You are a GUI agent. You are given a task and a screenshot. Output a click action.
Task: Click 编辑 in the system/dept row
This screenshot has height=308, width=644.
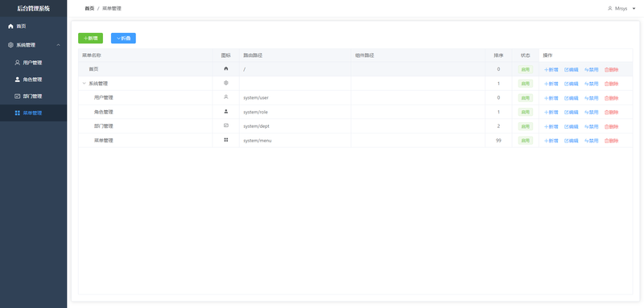coord(572,126)
